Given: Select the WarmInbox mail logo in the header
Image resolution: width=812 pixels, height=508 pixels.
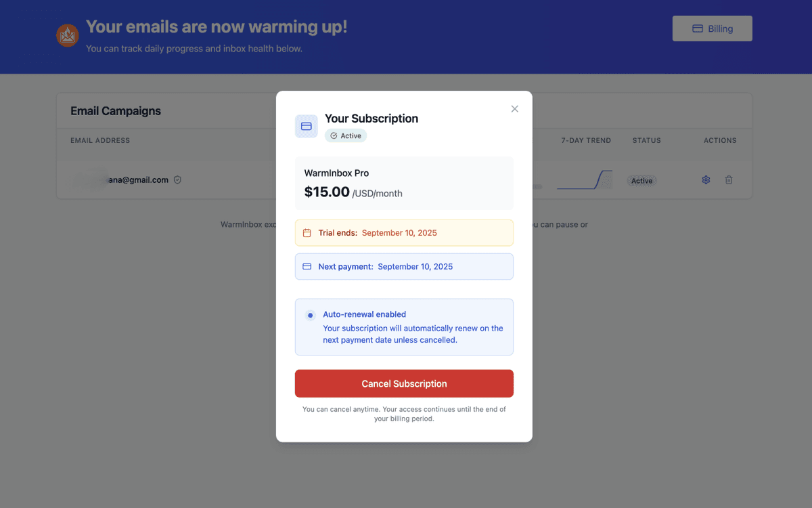Looking at the screenshot, I should click(x=67, y=36).
